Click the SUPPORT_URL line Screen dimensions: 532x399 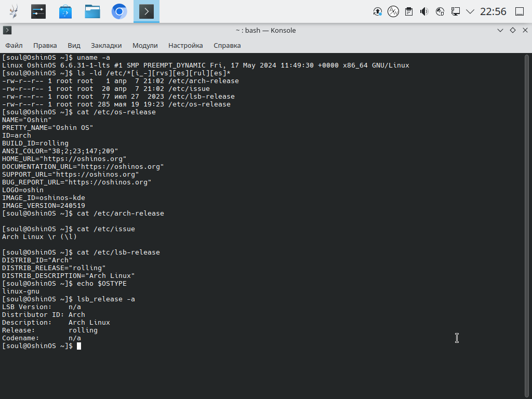point(71,175)
